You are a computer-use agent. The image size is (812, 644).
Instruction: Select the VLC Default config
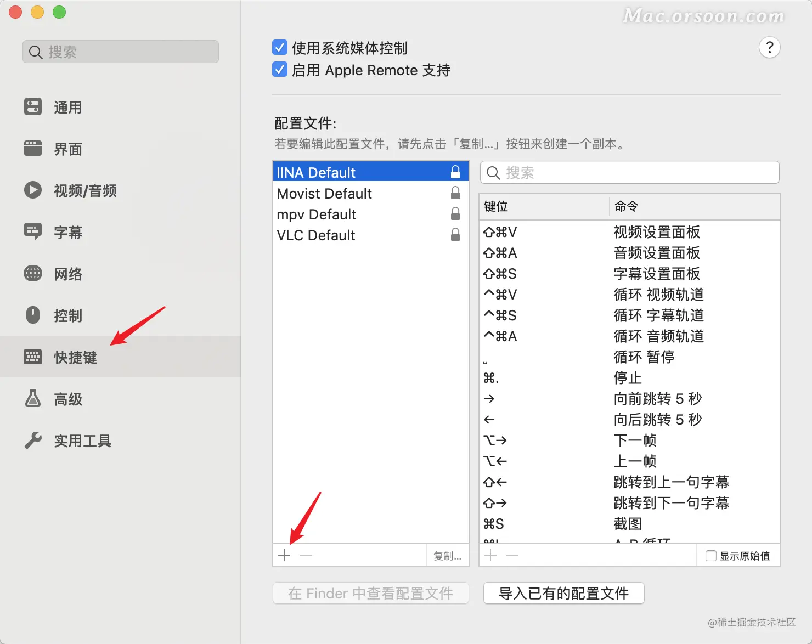pyautogui.click(x=371, y=235)
